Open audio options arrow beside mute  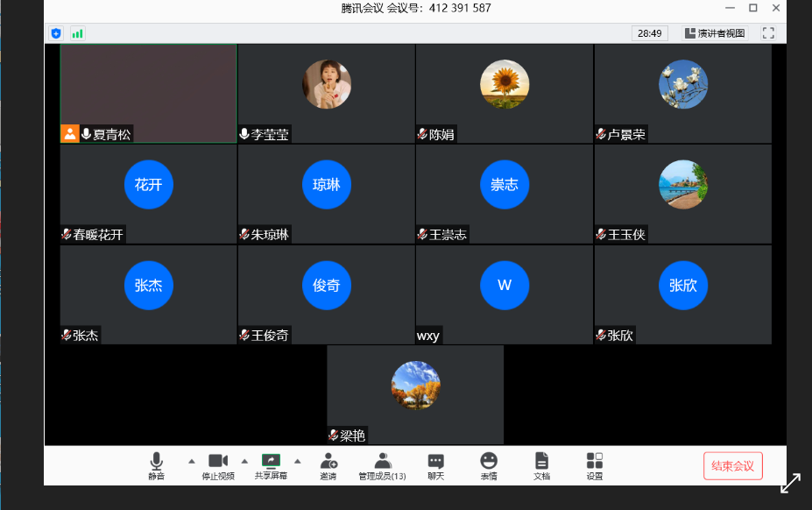192,461
